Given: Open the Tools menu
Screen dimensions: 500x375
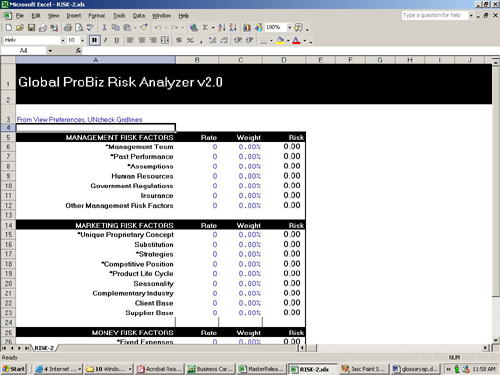Looking at the screenshot, I should (119, 16).
